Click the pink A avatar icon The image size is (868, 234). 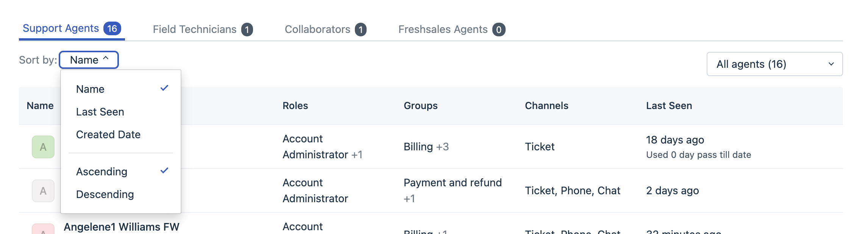click(x=43, y=229)
